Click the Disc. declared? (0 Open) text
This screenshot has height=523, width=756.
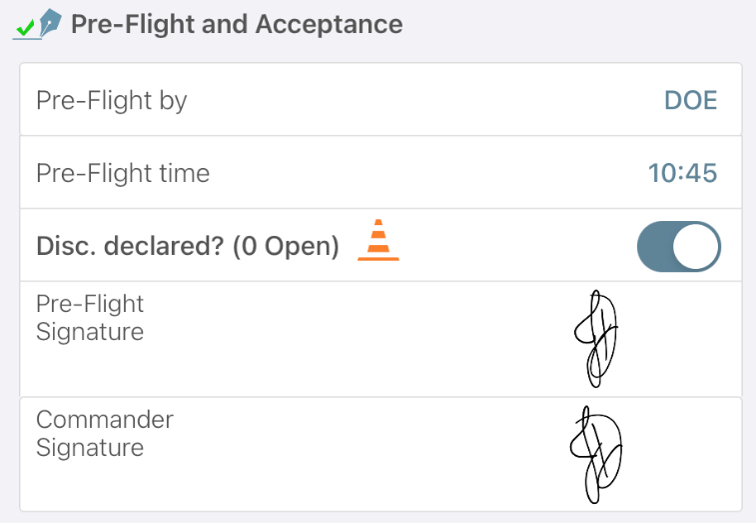188,246
